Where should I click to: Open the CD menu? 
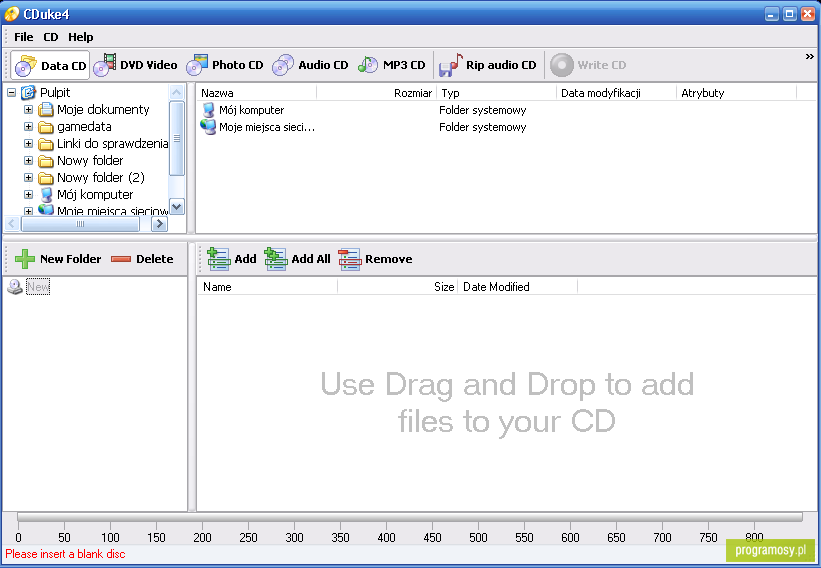[51, 37]
